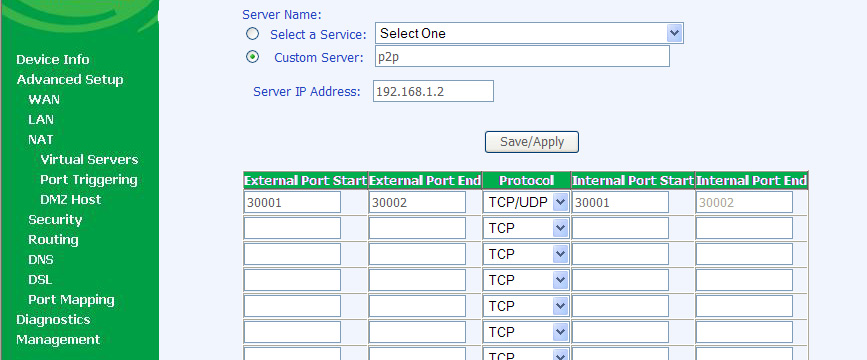The width and height of the screenshot is (867, 360).
Task: Click Internal Port Start field with 30001
Action: pyautogui.click(x=620, y=202)
